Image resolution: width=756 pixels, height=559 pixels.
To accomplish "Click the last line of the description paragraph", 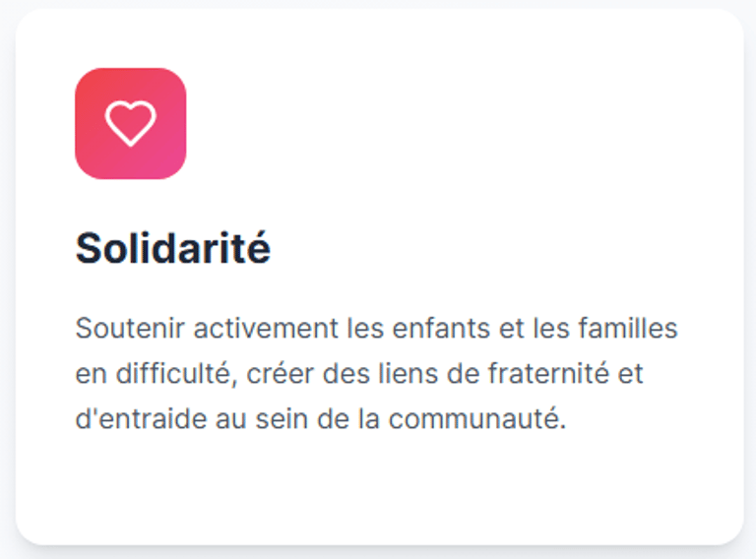I will click(x=321, y=419).
